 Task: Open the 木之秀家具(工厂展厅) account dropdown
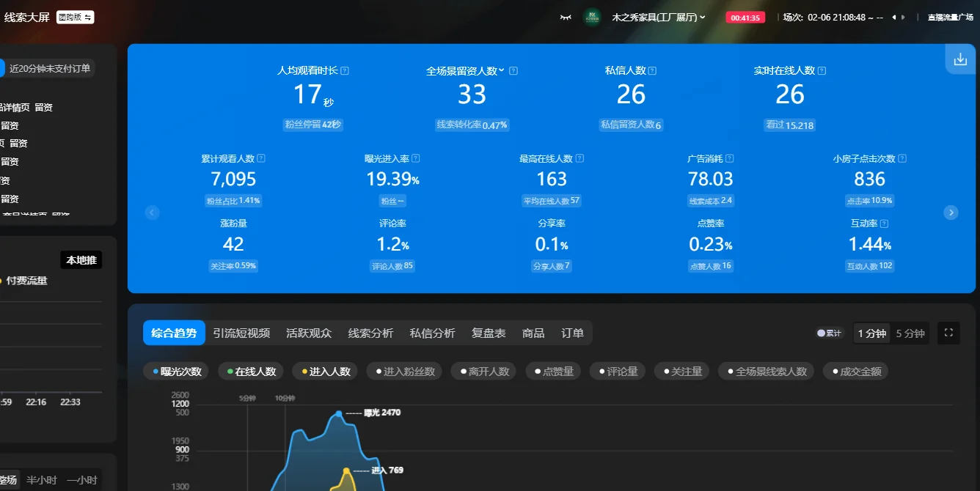pyautogui.click(x=659, y=17)
